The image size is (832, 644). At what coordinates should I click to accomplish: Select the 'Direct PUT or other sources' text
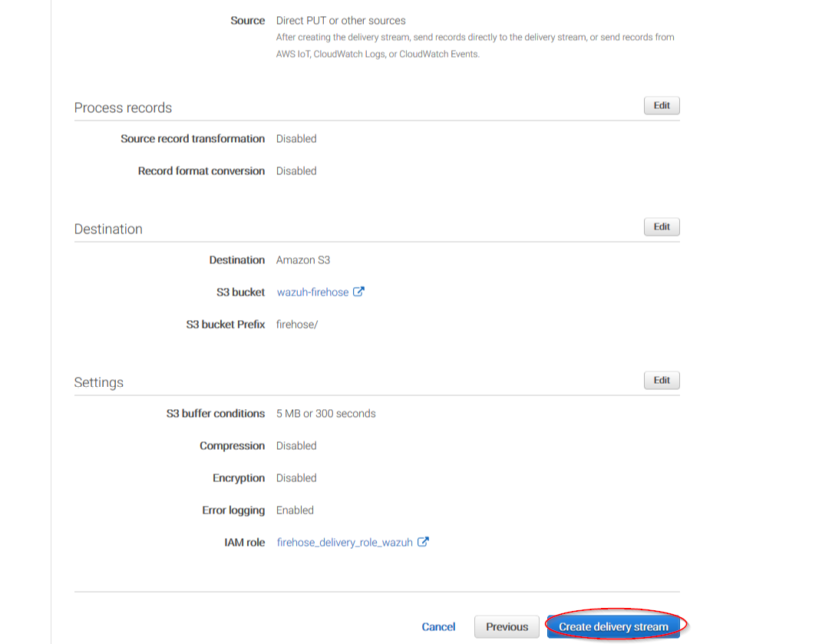click(x=341, y=21)
